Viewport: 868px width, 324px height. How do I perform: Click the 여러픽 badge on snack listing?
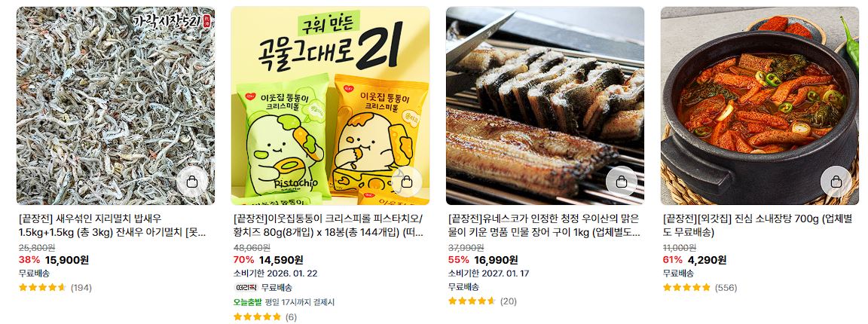tap(246, 287)
